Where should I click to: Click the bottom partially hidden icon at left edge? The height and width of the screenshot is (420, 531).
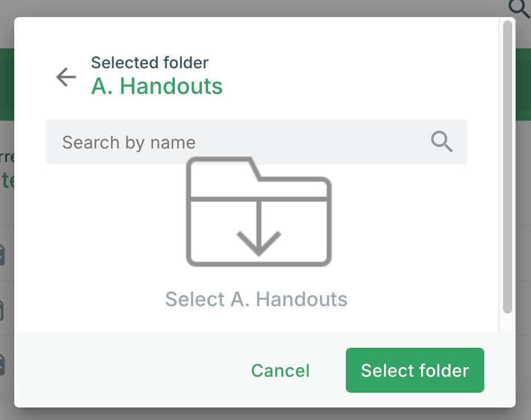[2, 363]
